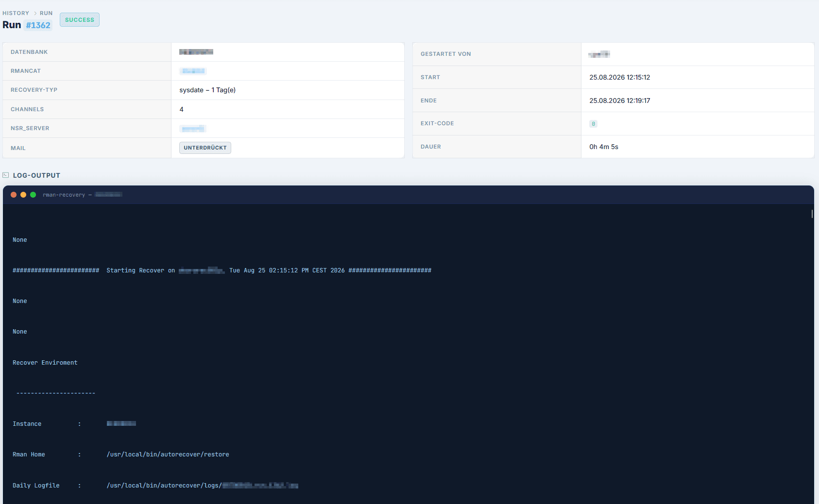This screenshot has height=504, width=819.
Task: Click the CHANNELS field label
Action: (27, 109)
